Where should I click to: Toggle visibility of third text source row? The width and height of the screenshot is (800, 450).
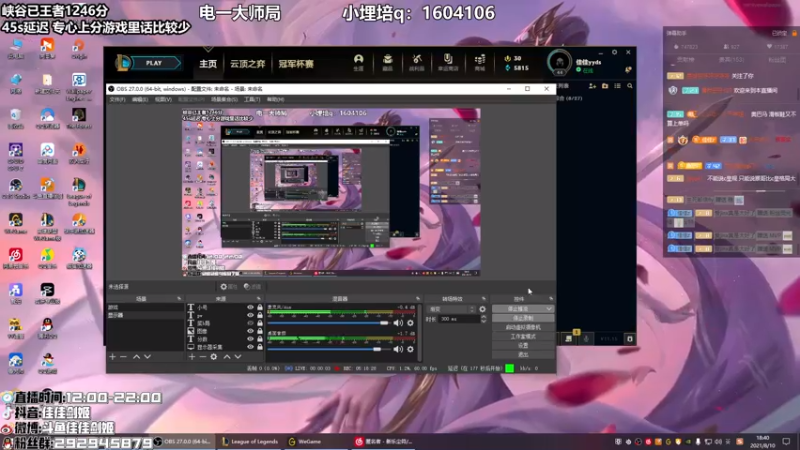click(x=250, y=323)
